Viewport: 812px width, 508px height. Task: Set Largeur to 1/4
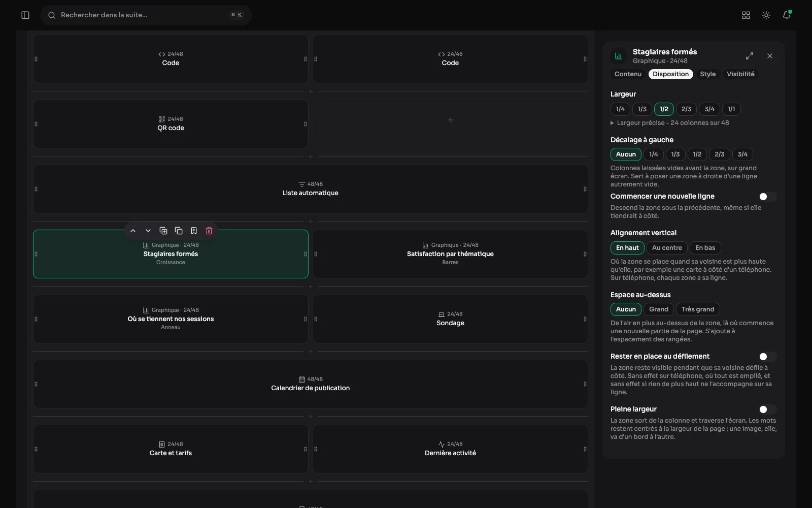(x=620, y=109)
